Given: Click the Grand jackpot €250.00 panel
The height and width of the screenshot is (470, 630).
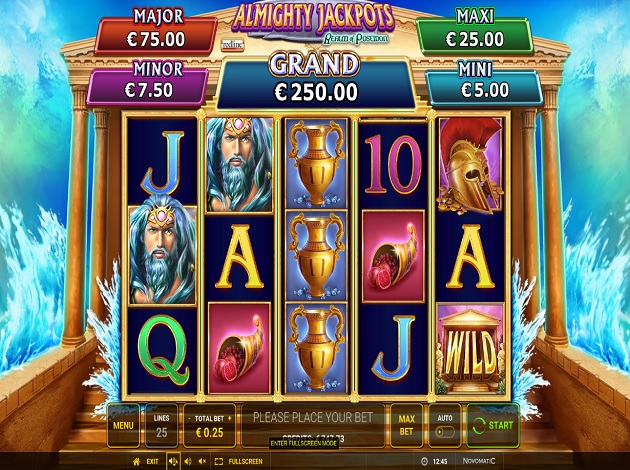Looking at the screenshot, I should [x=316, y=83].
